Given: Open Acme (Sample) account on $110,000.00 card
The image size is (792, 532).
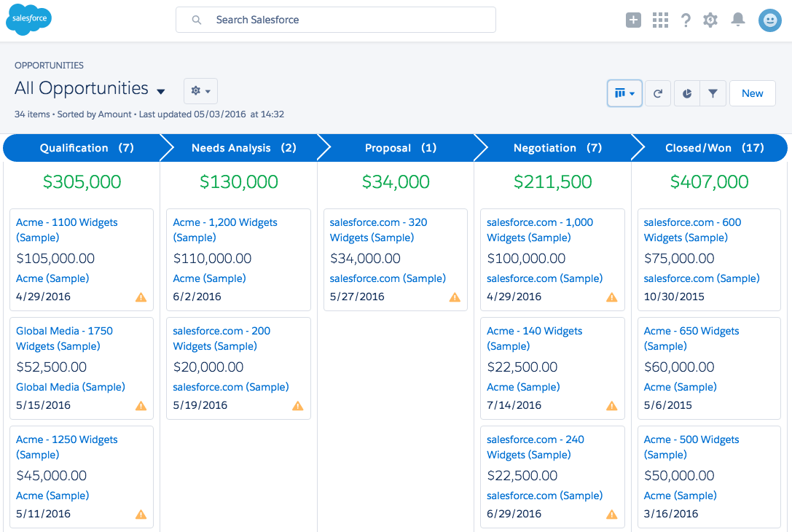Looking at the screenshot, I should click(x=209, y=278).
